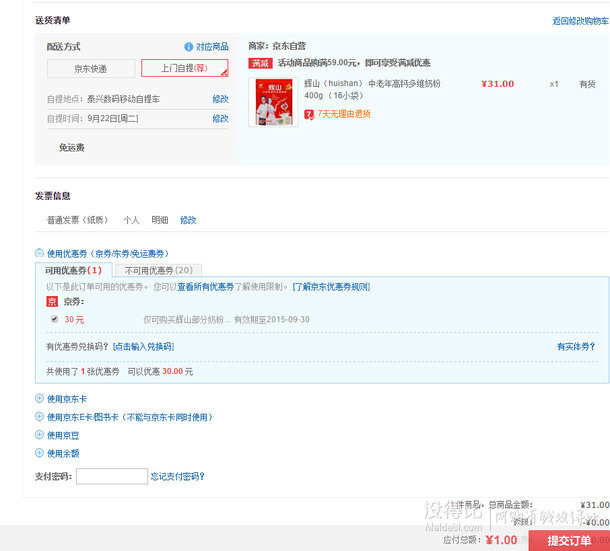
Task: Click 修改 next to 自提时间
Action: (x=220, y=119)
